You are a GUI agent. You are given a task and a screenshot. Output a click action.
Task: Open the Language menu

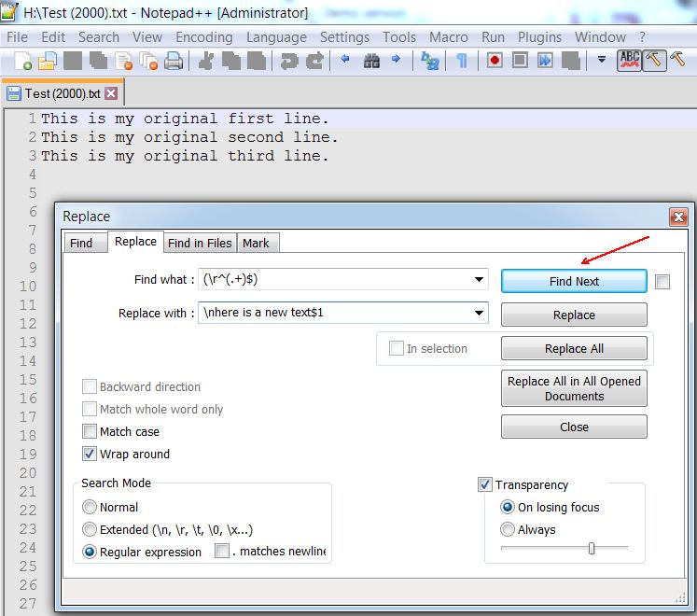276,37
